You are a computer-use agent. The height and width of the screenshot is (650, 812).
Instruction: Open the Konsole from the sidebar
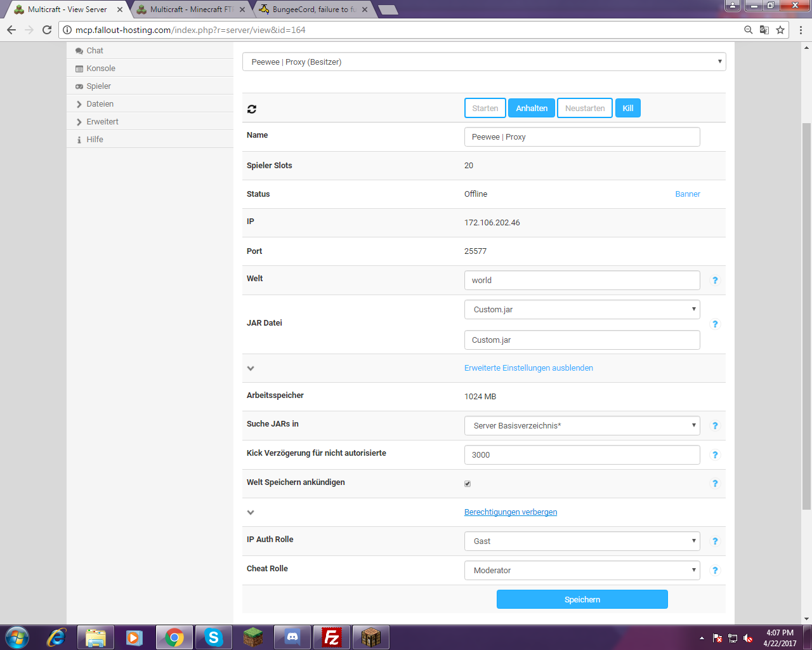(100, 68)
